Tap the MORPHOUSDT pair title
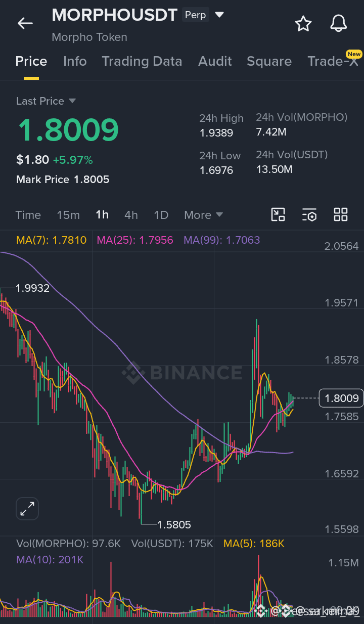This screenshot has height=624, width=364. coord(115,15)
